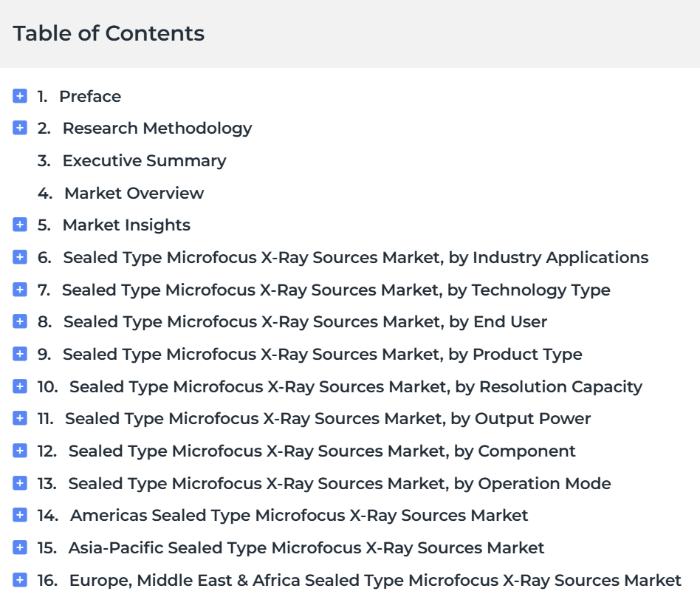Expand the Americas market section icon
Screen dimensions: 700x594
20,515
